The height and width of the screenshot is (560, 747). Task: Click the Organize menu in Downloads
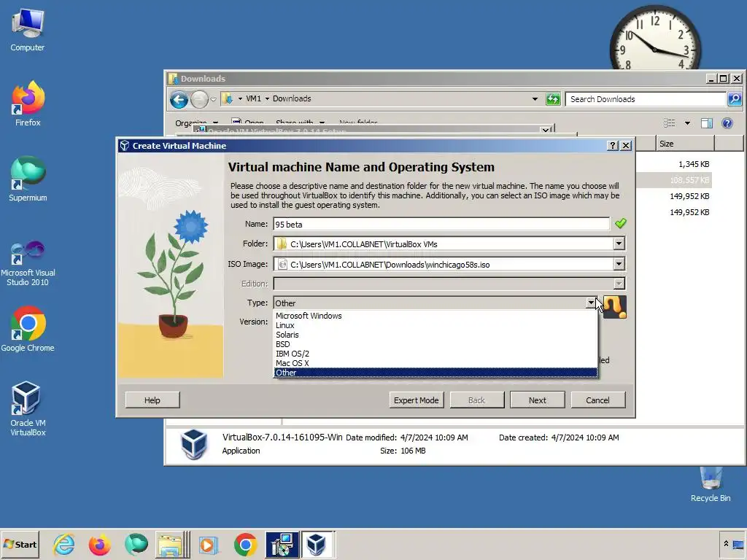[x=196, y=123]
